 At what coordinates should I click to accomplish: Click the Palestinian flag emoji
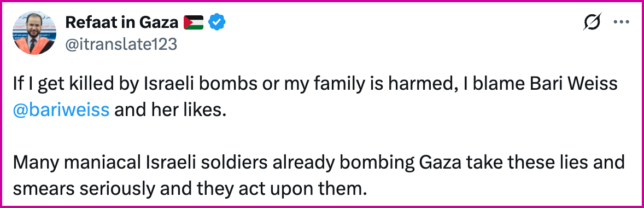tap(194, 22)
